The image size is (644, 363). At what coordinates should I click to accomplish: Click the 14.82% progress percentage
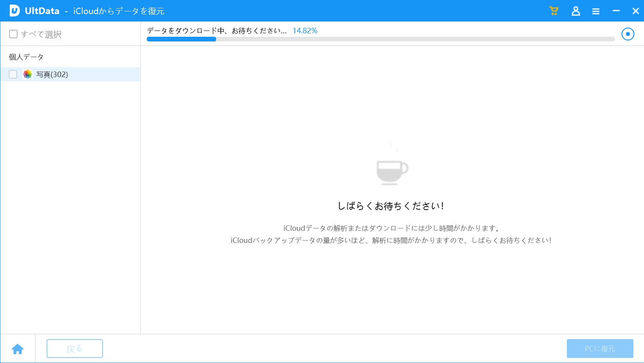[x=305, y=31]
